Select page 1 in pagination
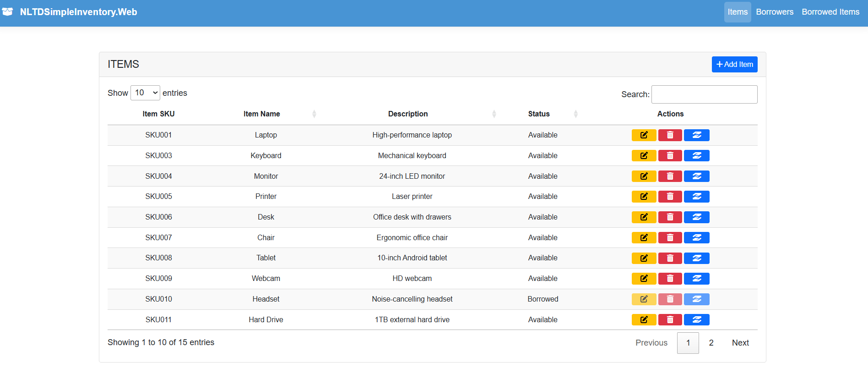 688,343
